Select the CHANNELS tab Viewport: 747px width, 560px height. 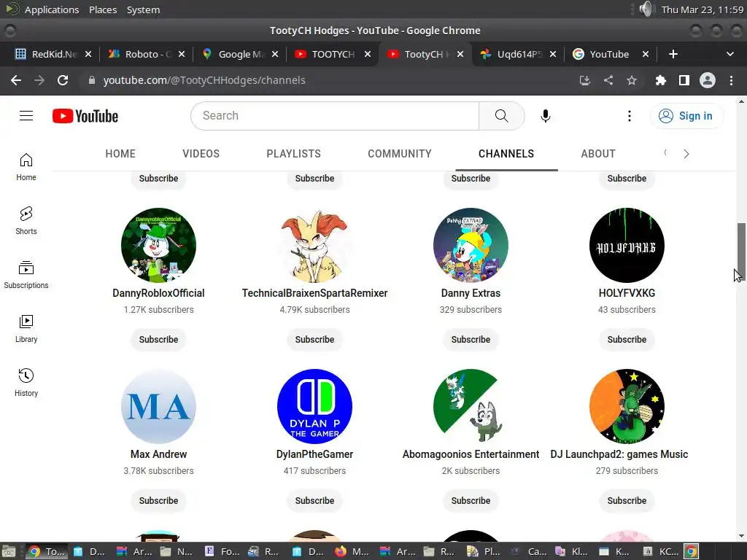coord(506,154)
